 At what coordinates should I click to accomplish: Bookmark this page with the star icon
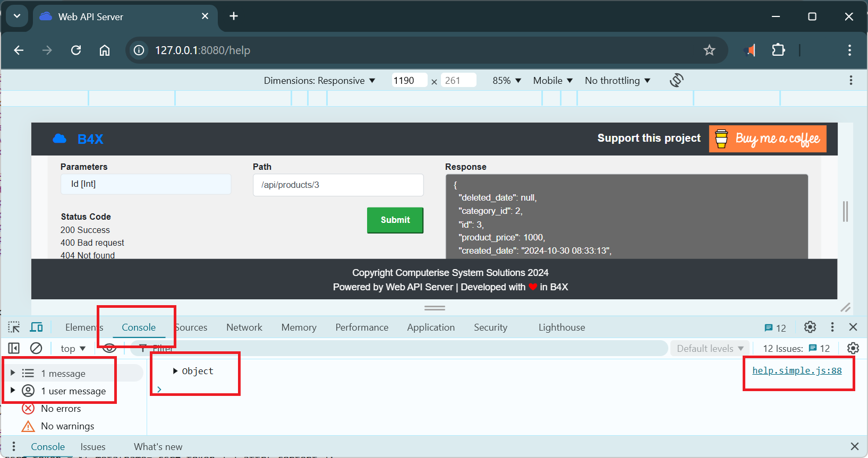click(709, 50)
